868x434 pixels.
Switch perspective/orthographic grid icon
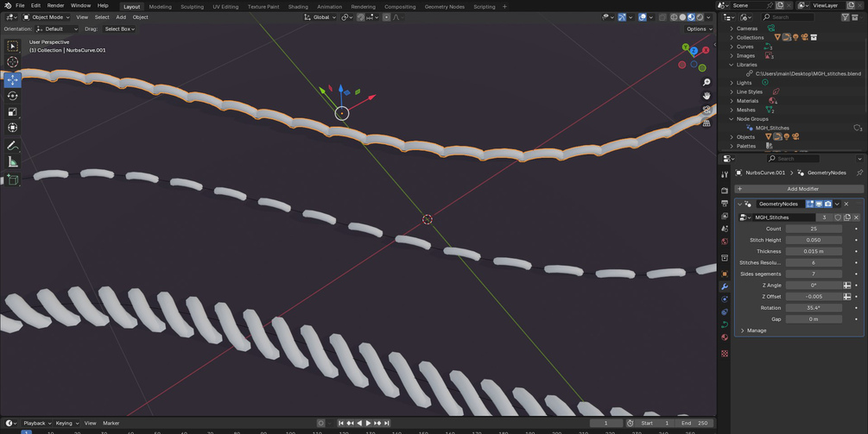pyautogui.click(x=706, y=123)
